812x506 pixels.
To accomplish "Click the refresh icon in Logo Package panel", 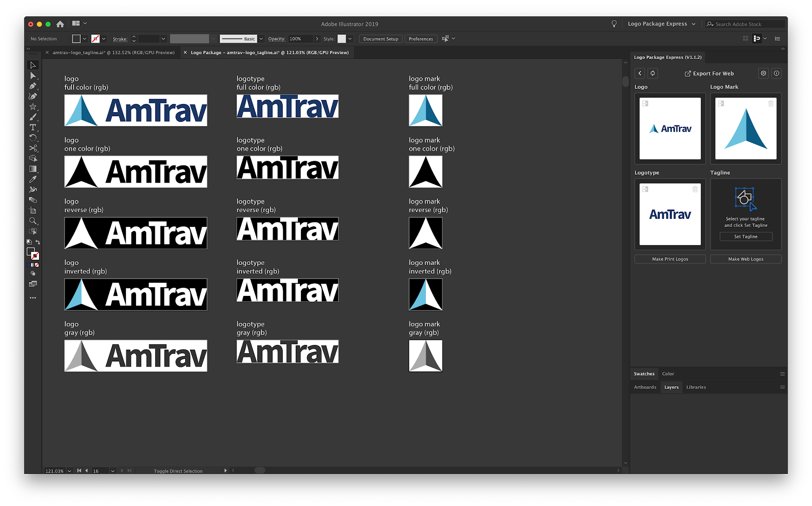I will tap(653, 74).
